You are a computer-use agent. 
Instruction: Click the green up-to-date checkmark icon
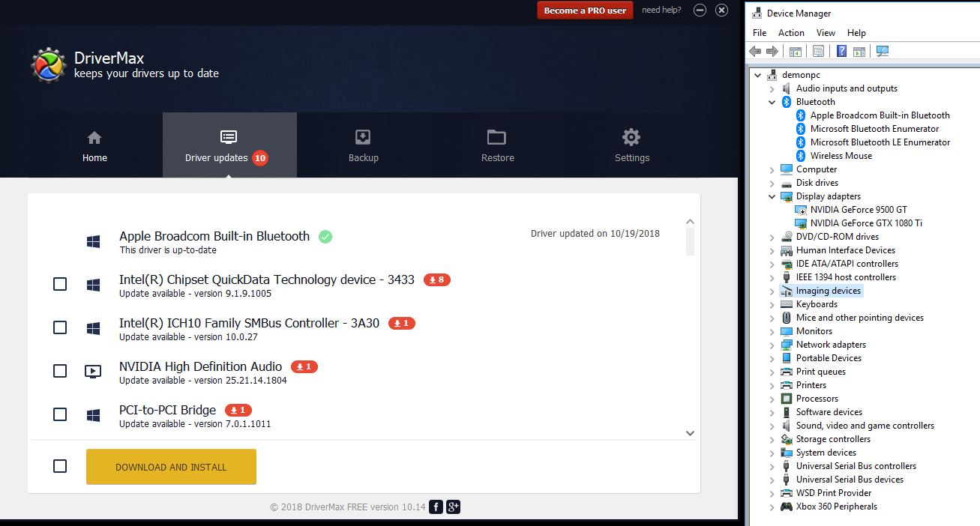pos(325,237)
